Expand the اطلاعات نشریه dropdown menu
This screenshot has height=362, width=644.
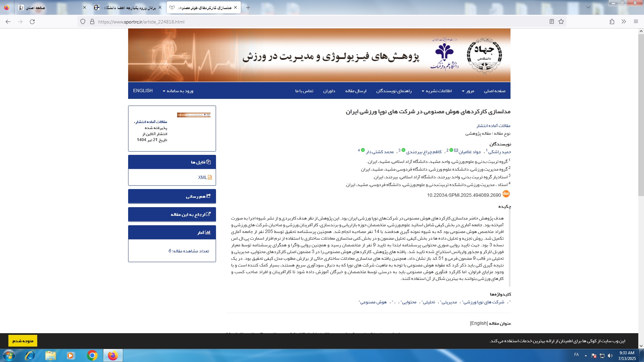click(x=437, y=91)
